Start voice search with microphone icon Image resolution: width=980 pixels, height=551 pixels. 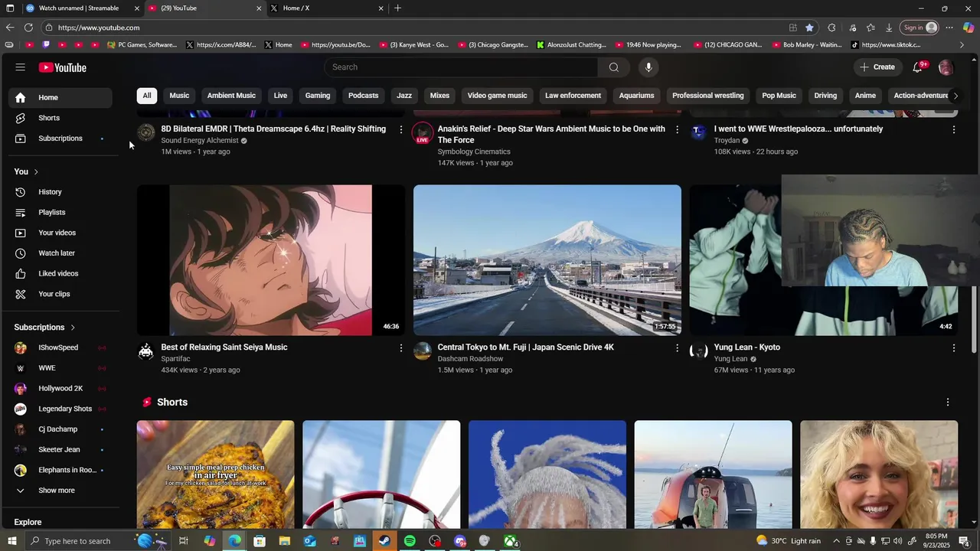(648, 67)
